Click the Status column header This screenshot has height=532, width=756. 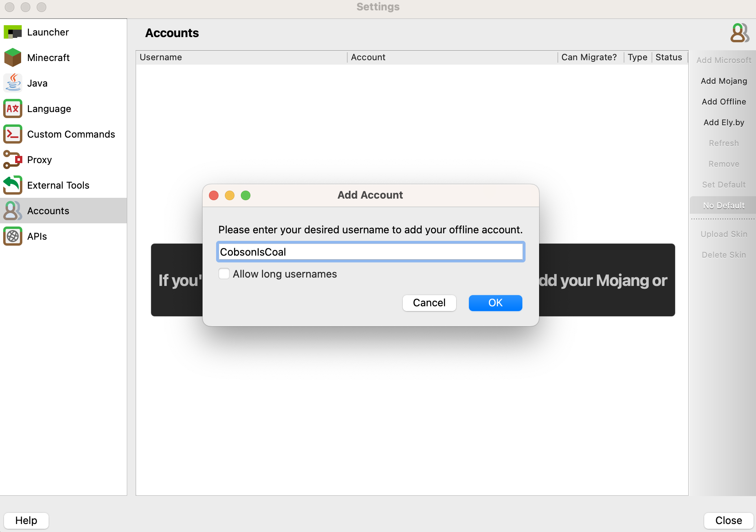669,57
